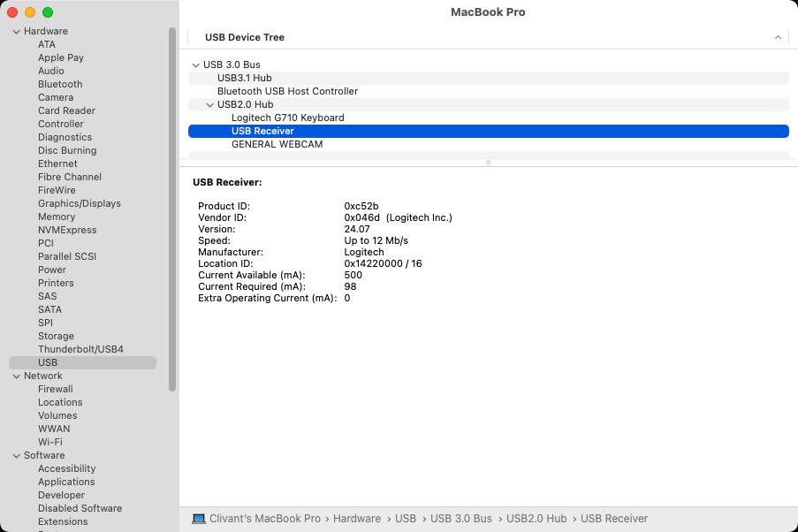798x532 pixels.
Task: Open the Camera hardware section
Action: (56, 97)
